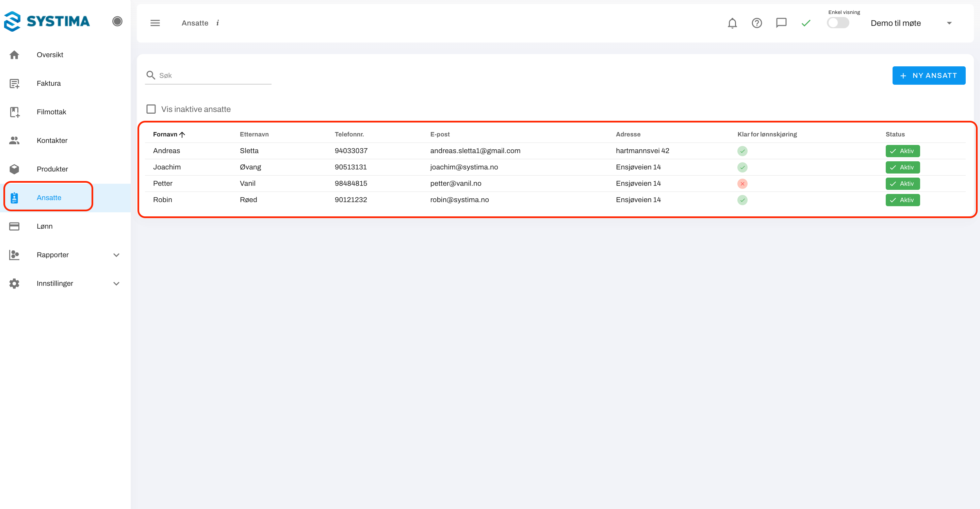
Task: Go to Lønn in the sidebar
Action: click(45, 226)
